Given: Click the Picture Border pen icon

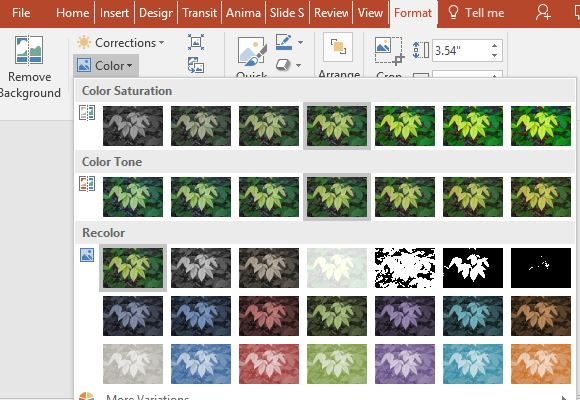Looking at the screenshot, I should tap(284, 42).
